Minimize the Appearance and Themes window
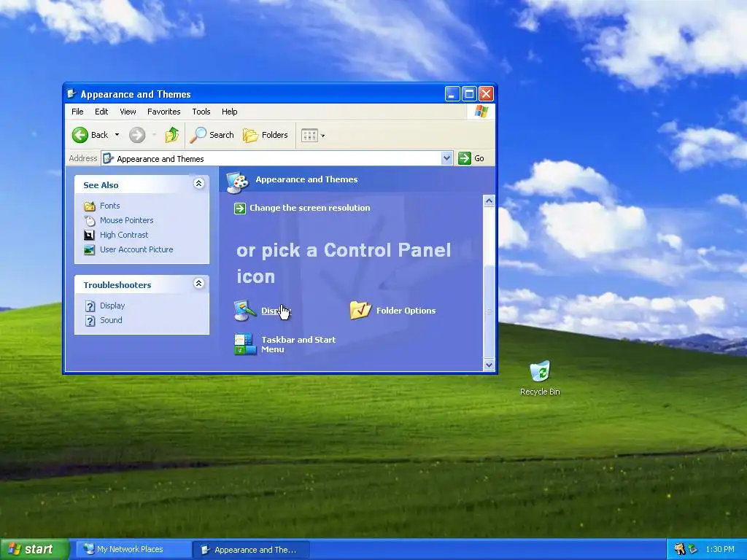This screenshot has width=747, height=560. coord(452,94)
